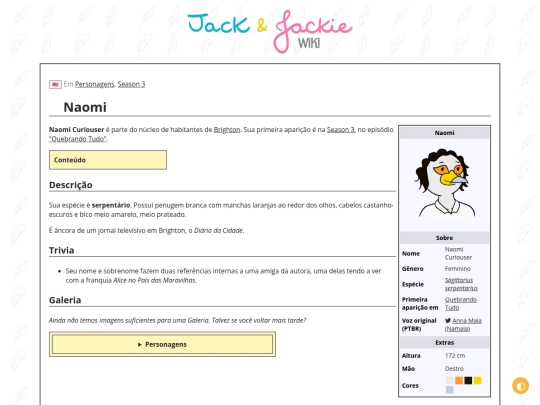540x405 pixels.
Task: Click the italic "Diário da Cidade" text
Action: (218, 230)
